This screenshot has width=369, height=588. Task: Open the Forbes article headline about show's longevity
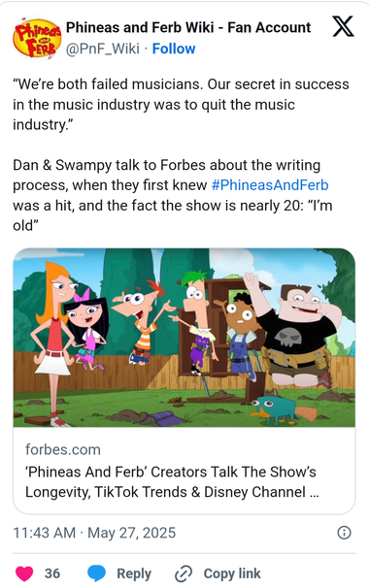coord(172,482)
